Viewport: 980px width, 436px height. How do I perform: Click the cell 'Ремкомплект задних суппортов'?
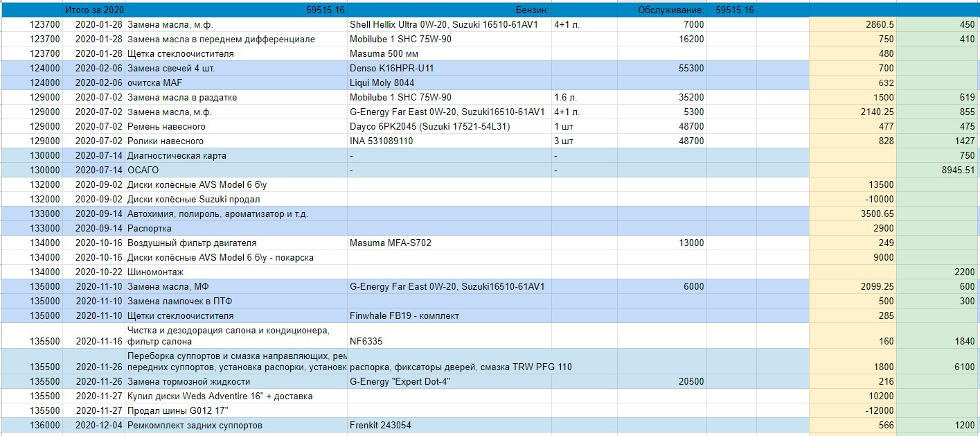(236, 426)
